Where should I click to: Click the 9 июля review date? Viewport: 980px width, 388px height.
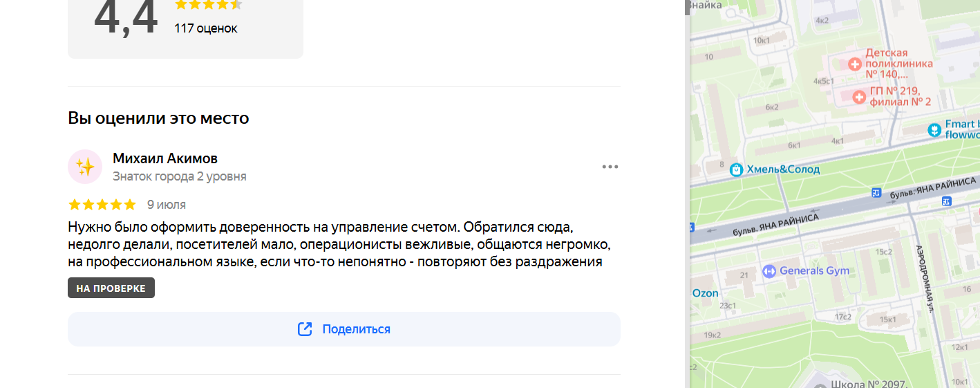[167, 205]
